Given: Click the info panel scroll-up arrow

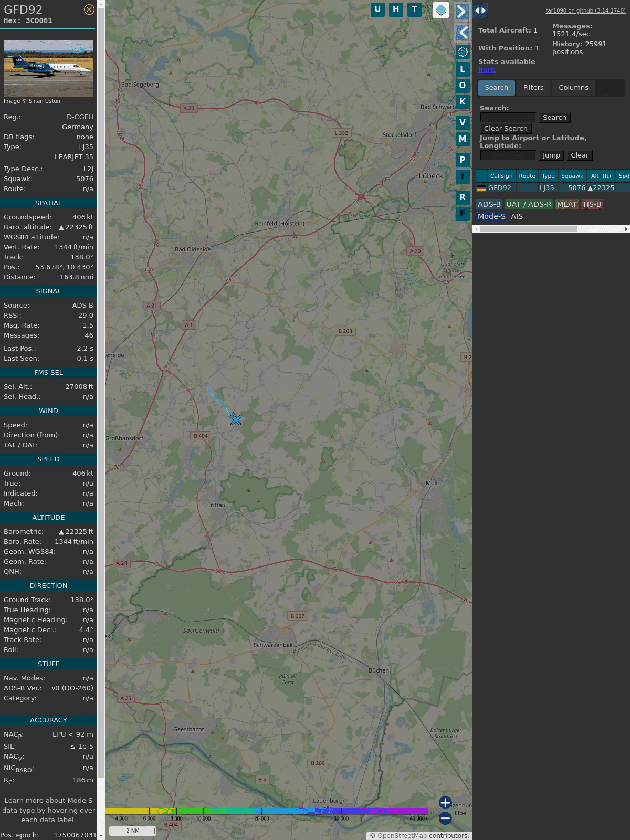Looking at the screenshot, I should 101,4.
